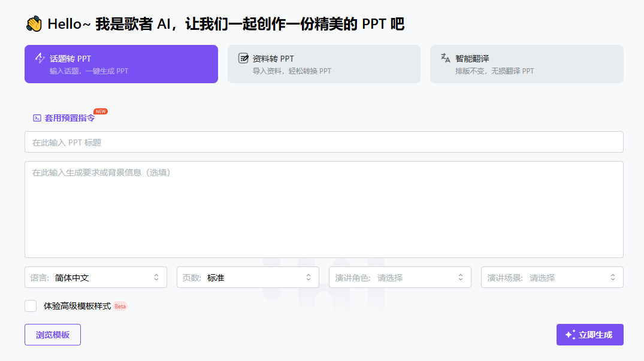Screen dimensions: 644x361
Task: Click the 立即生成 button
Action: (x=590, y=335)
